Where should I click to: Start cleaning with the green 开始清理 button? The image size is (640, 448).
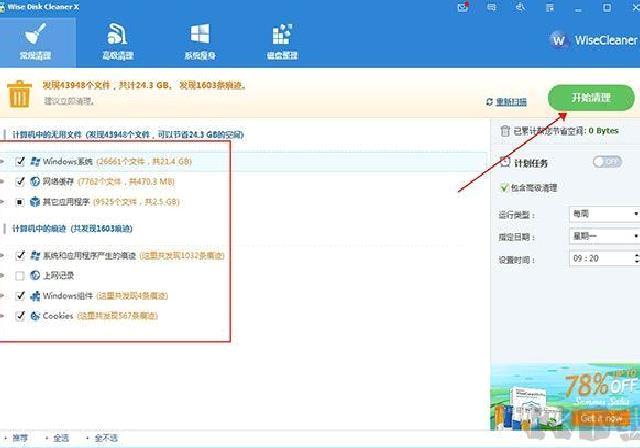click(591, 98)
